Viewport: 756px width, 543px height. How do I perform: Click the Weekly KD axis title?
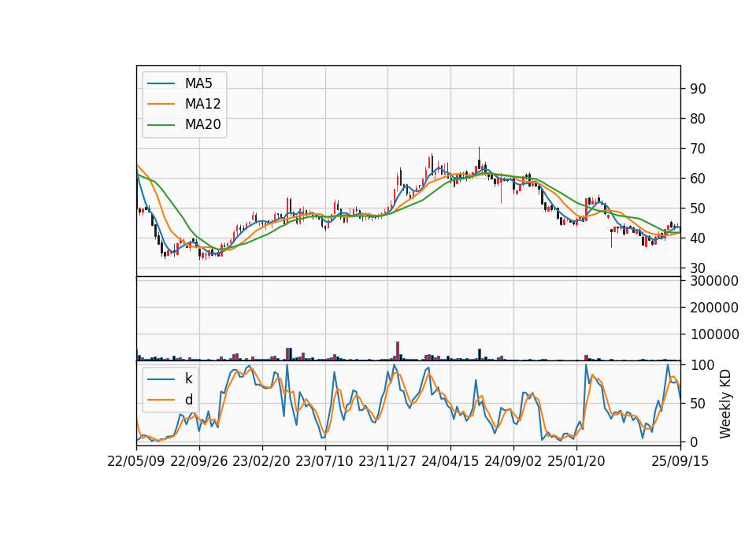(x=725, y=404)
